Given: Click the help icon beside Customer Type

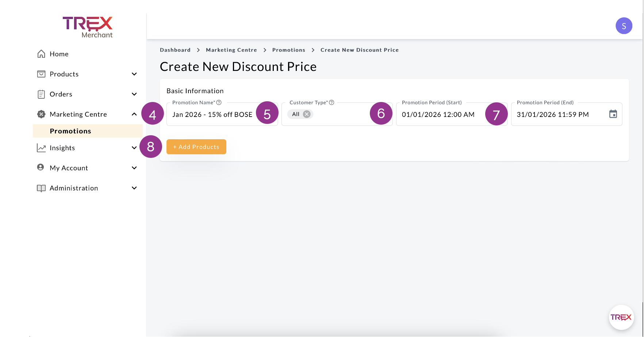Looking at the screenshot, I should click(331, 103).
